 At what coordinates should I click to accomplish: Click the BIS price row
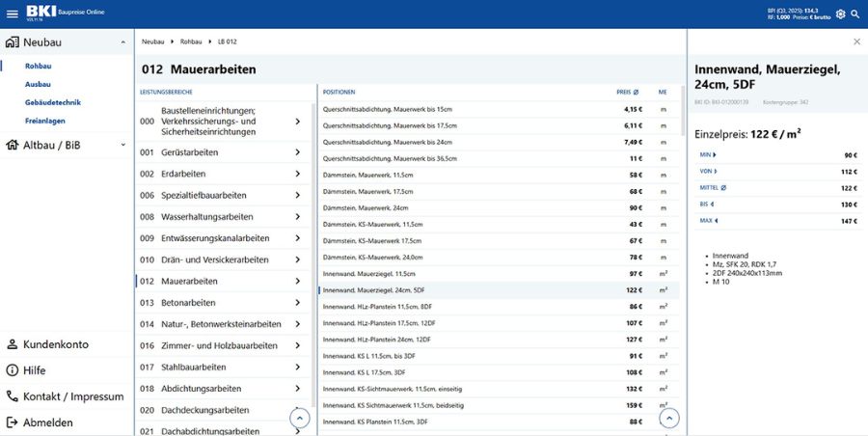click(x=777, y=204)
